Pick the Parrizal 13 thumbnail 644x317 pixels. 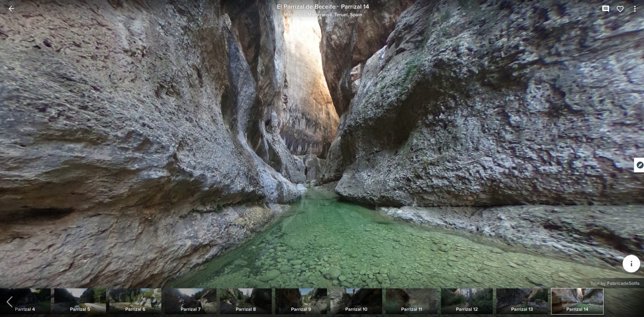click(522, 301)
